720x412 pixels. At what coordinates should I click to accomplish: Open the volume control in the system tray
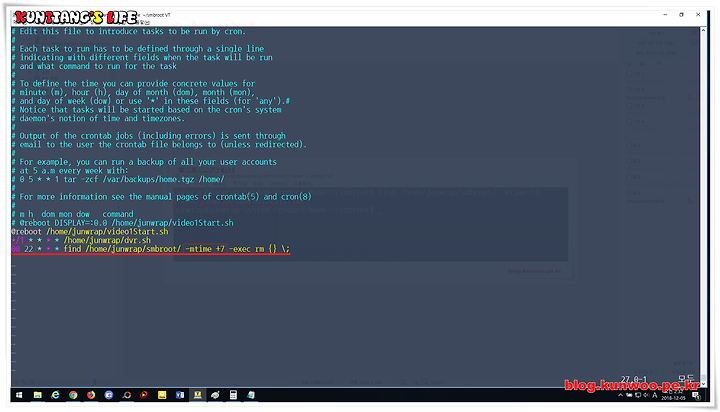pyautogui.click(x=646, y=395)
